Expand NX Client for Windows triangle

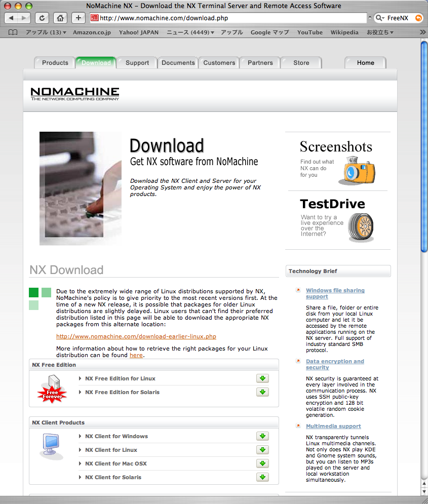click(80, 436)
